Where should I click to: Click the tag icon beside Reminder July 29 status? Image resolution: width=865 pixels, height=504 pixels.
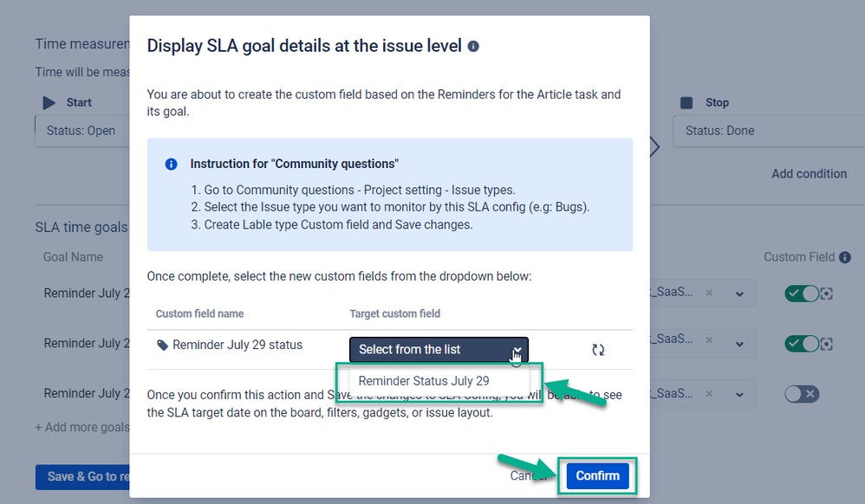click(x=162, y=346)
